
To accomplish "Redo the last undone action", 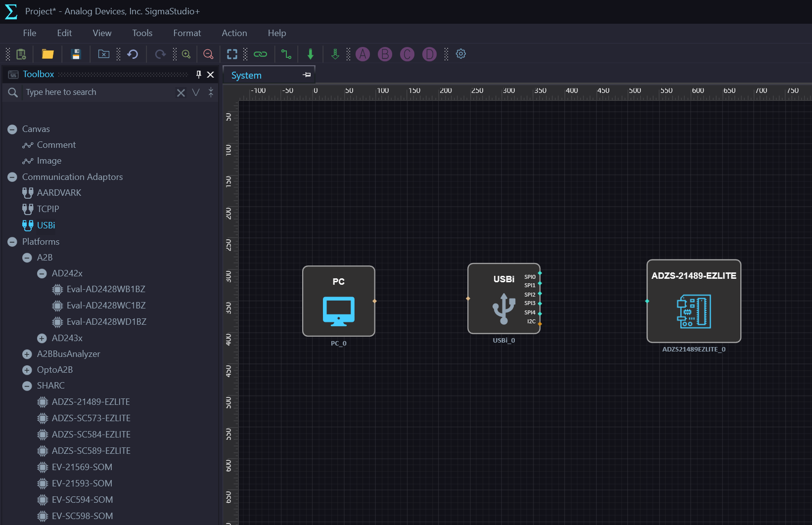I will pos(160,54).
